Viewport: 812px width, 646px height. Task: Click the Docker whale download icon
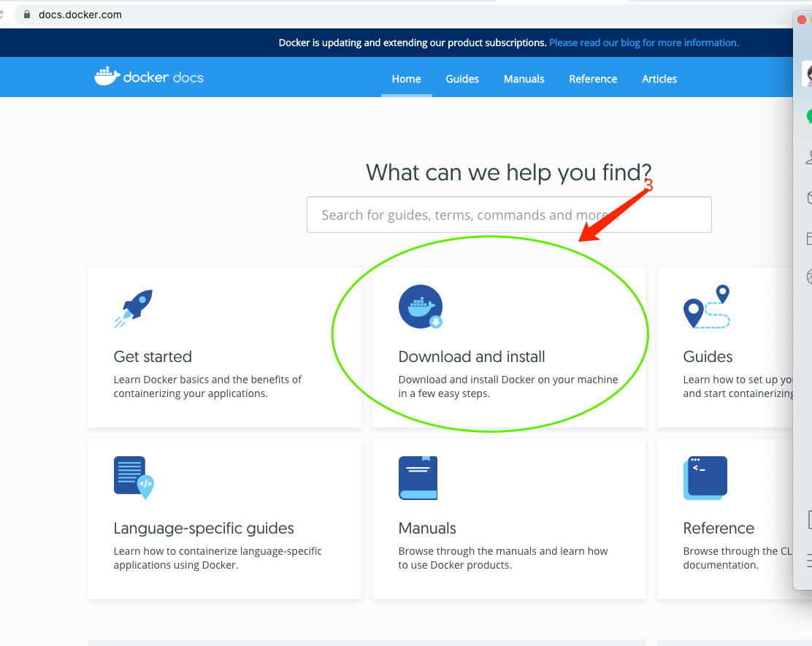coord(421,307)
